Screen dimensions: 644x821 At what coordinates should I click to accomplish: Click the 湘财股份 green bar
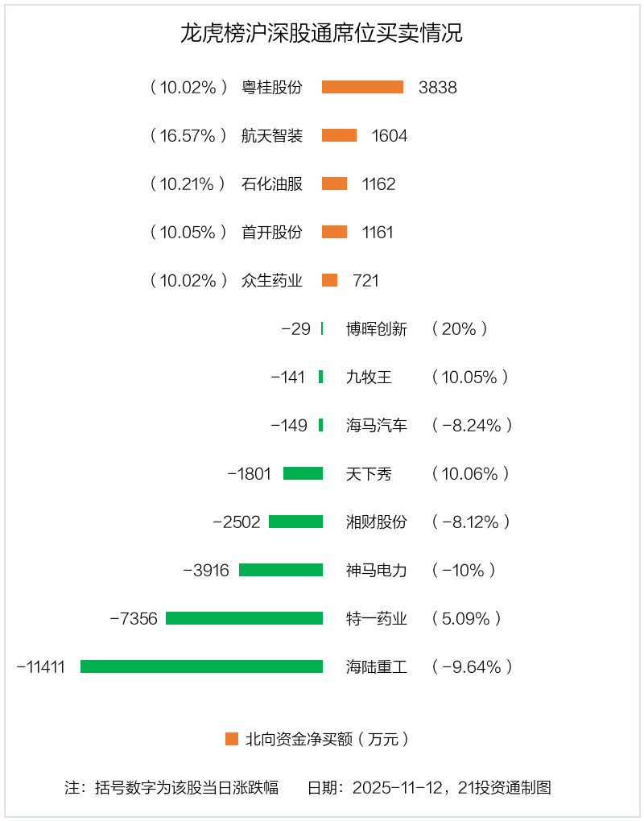click(295, 522)
